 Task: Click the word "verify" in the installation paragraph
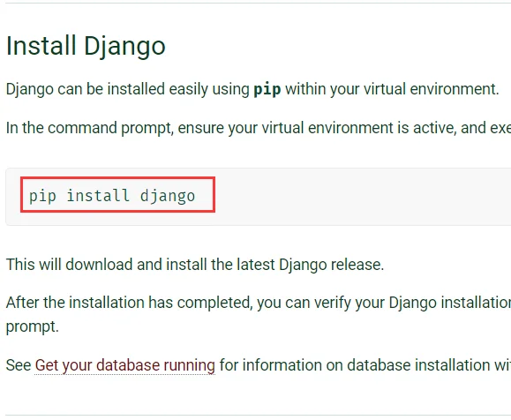coord(333,303)
